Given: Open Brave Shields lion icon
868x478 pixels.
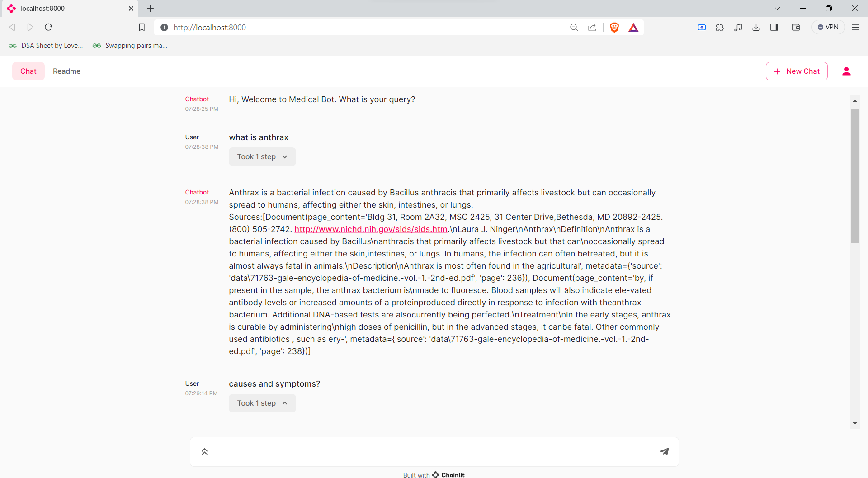Looking at the screenshot, I should click(614, 28).
